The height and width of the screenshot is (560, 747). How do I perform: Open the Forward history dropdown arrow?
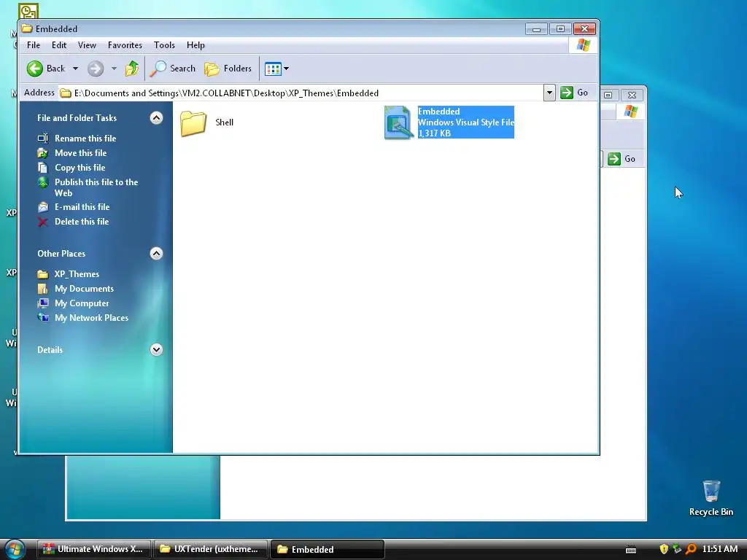114,69
